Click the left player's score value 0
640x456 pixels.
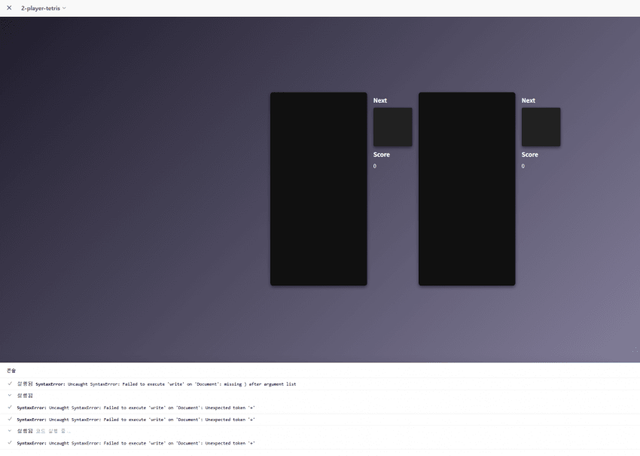(x=375, y=166)
